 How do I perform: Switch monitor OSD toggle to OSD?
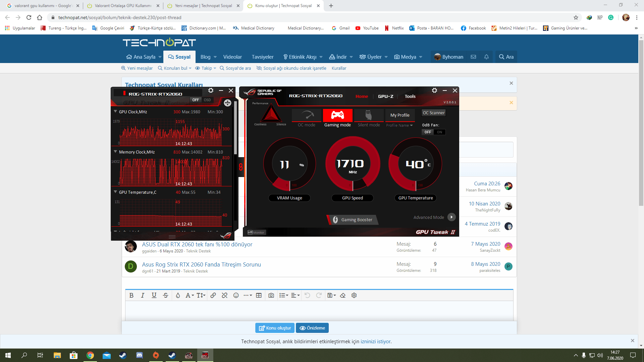pyautogui.click(x=207, y=100)
